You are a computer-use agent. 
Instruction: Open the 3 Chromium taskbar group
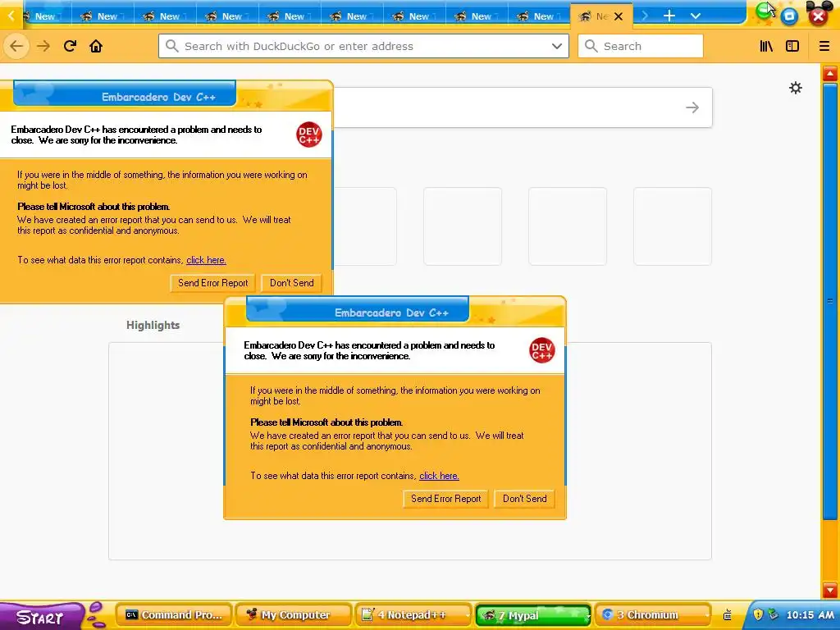click(x=652, y=615)
